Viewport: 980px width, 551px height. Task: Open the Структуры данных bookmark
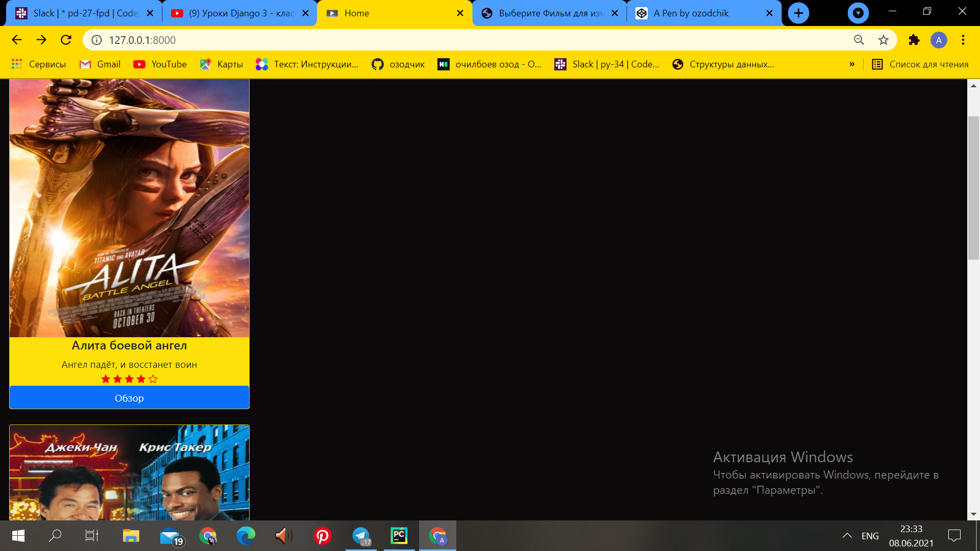[x=723, y=64]
